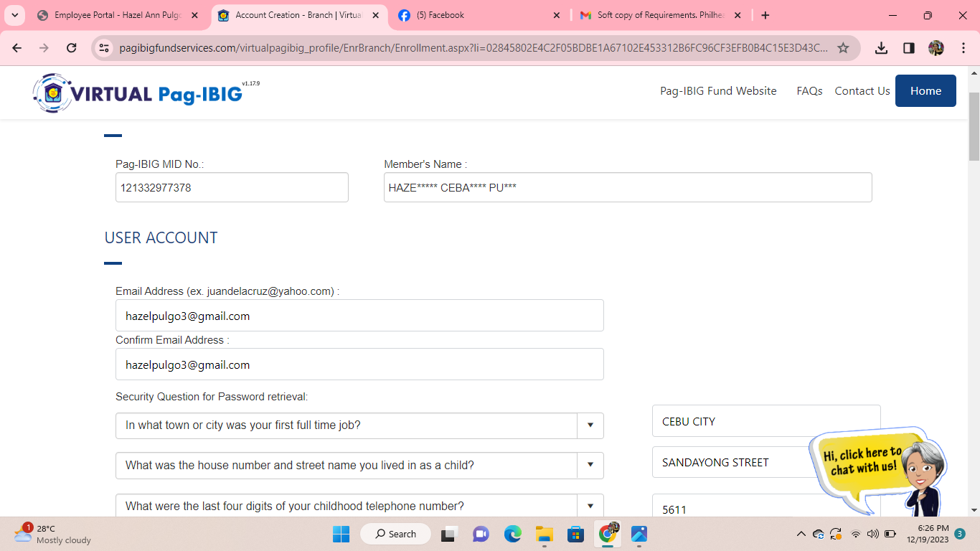Click the CEBU CITY answer field
This screenshot has height=551, width=980.
click(x=765, y=421)
